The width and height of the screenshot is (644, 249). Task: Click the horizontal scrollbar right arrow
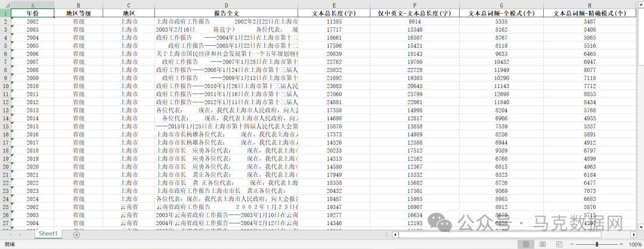tap(634, 235)
